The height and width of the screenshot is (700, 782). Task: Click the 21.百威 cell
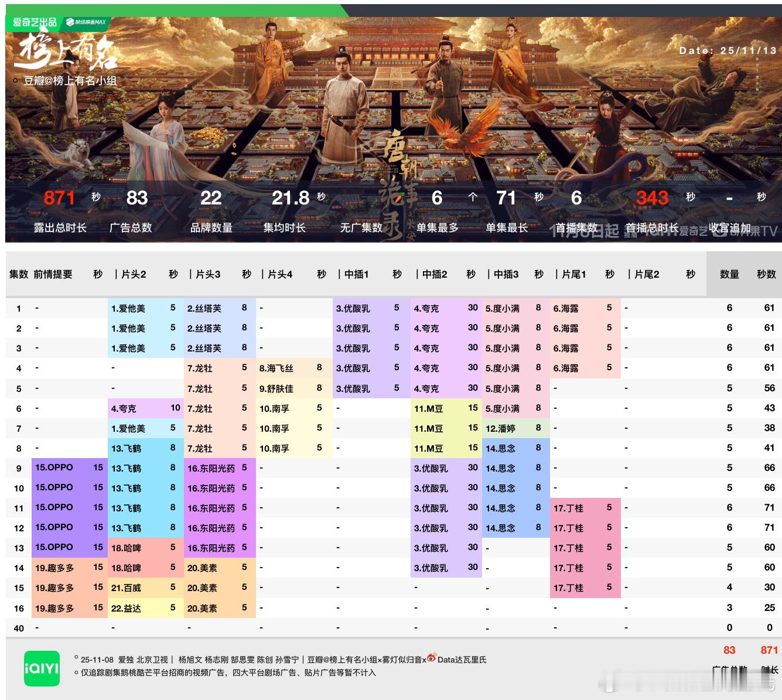tap(126, 588)
